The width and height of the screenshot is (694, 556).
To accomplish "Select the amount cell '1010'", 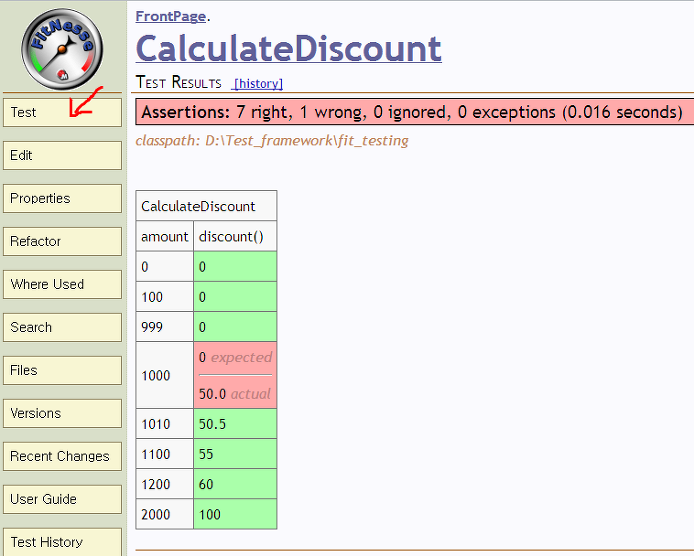I will (165, 424).
